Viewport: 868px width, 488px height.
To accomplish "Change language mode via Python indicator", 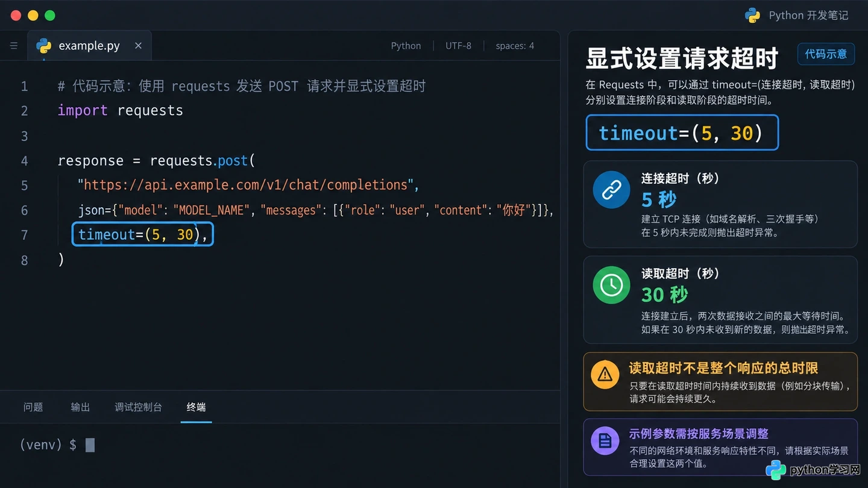I will [406, 46].
